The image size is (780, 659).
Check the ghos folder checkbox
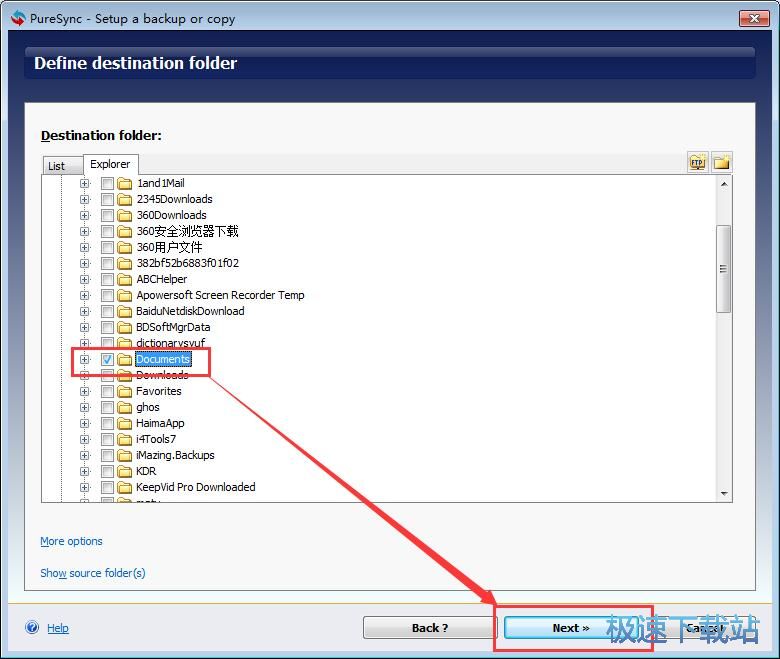point(107,407)
